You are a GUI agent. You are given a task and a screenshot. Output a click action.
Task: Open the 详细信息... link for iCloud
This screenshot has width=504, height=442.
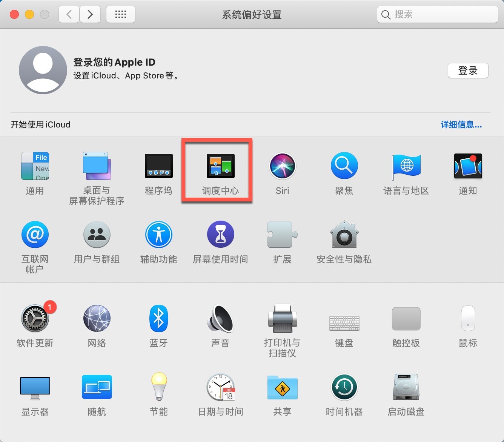point(461,125)
